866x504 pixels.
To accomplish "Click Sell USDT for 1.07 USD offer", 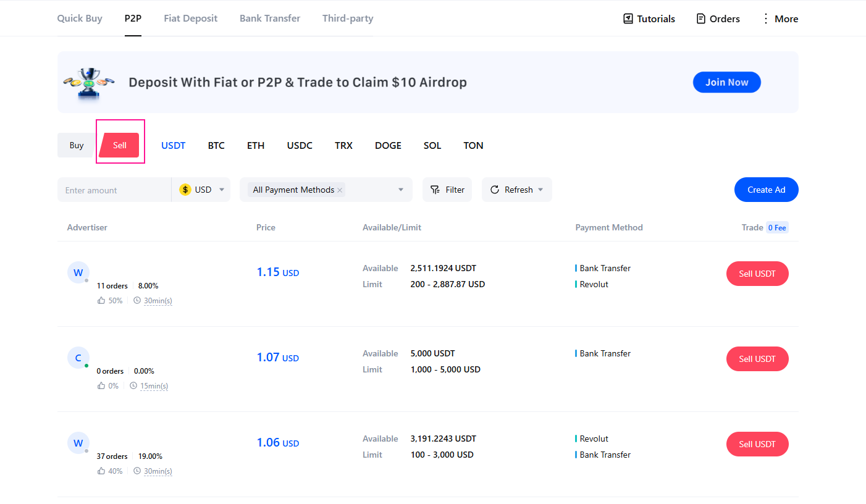I will 757,359.
